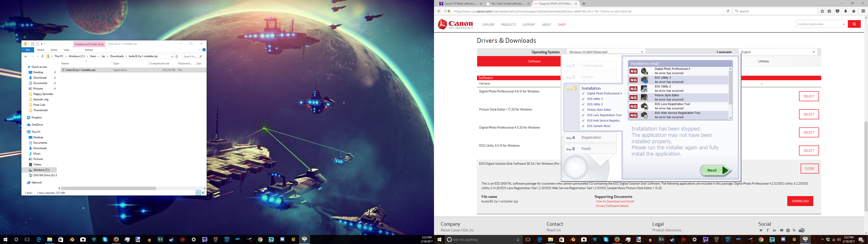868x244 pixels.
Task: Go to the browser home page
Action: 854,11
